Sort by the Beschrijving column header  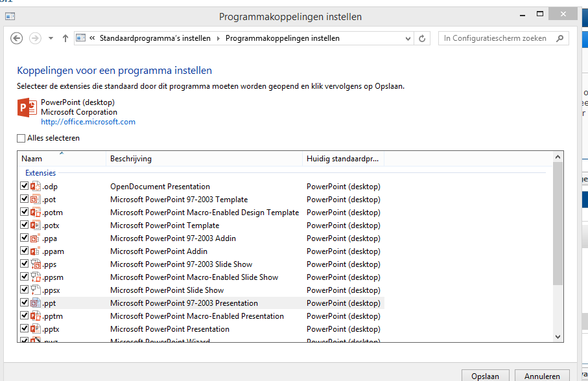point(204,159)
